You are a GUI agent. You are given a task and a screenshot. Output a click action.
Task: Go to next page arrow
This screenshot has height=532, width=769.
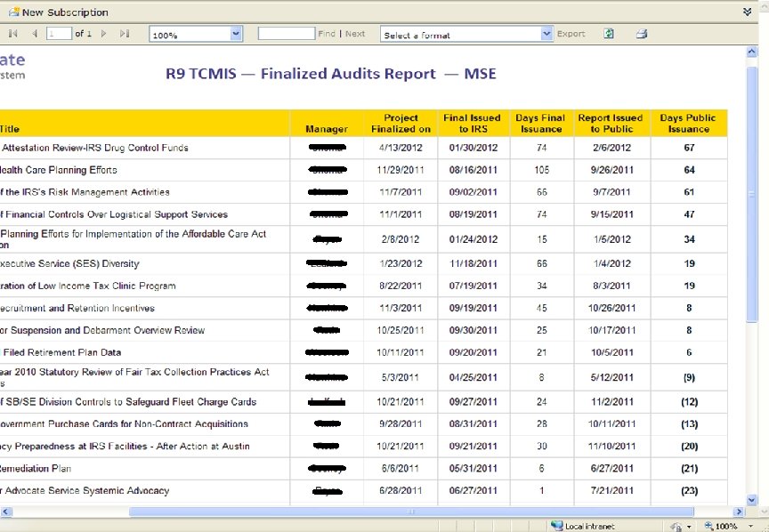[x=103, y=33]
